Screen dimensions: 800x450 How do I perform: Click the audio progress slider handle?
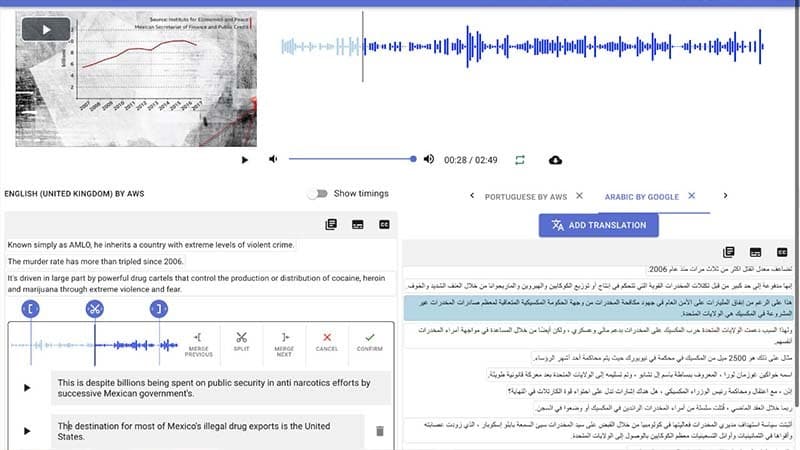pyautogui.click(x=413, y=159)
